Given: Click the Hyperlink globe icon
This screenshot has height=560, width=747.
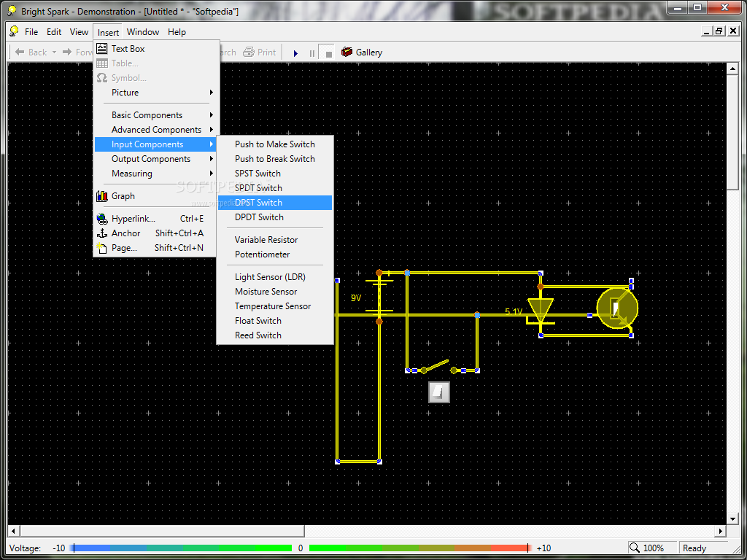Looking at the screenshot, I should (x=102, y=219).
